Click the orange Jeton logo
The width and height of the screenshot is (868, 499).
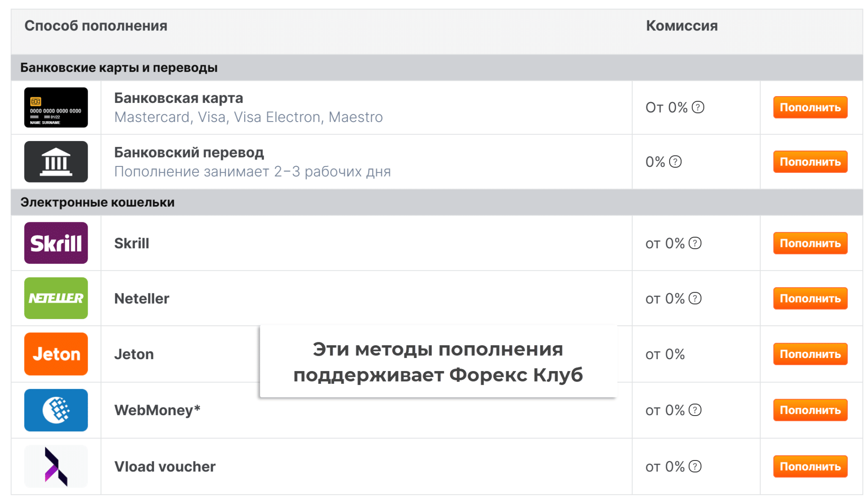pos(56,354)
